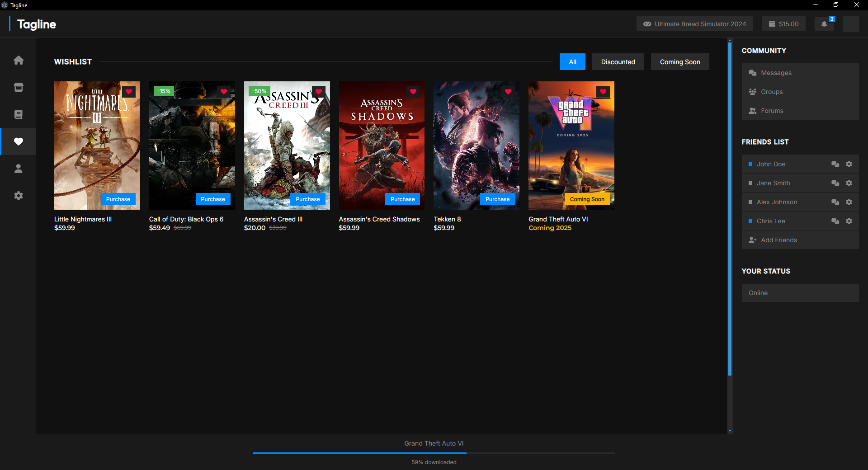Click '59% downloaded' status text

point(434,462)
